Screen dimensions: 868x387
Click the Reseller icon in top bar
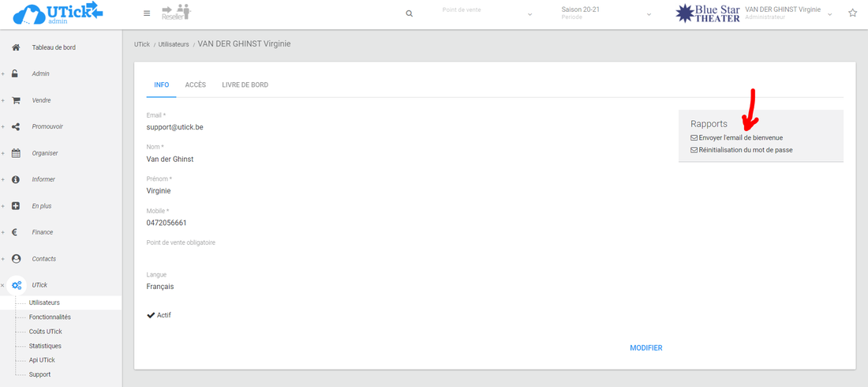click(176, 13)
